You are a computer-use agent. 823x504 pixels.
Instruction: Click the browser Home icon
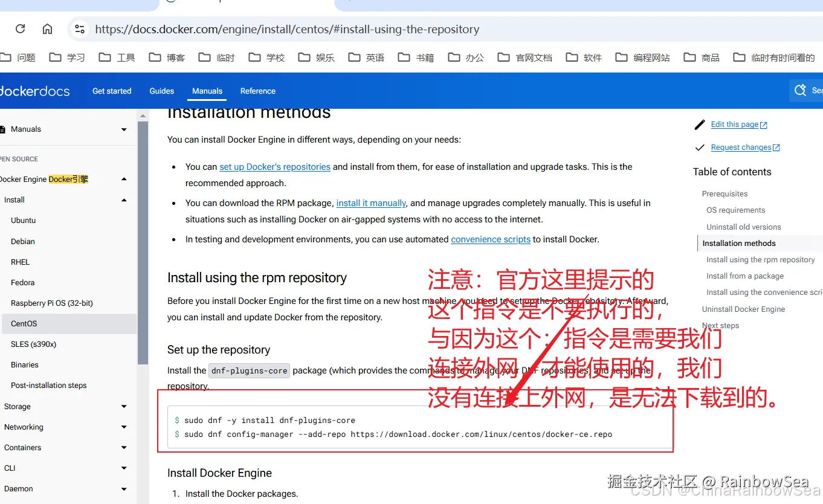coord(47,28)
